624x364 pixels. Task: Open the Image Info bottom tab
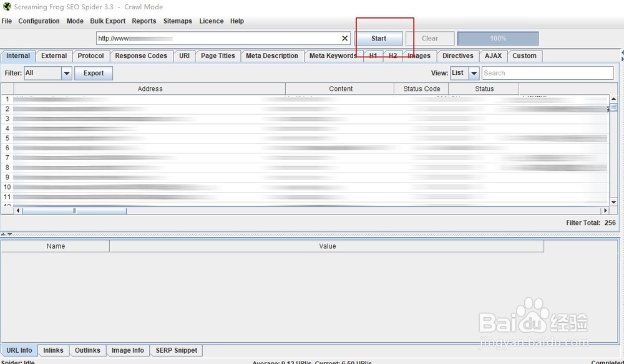pos(128,350)
